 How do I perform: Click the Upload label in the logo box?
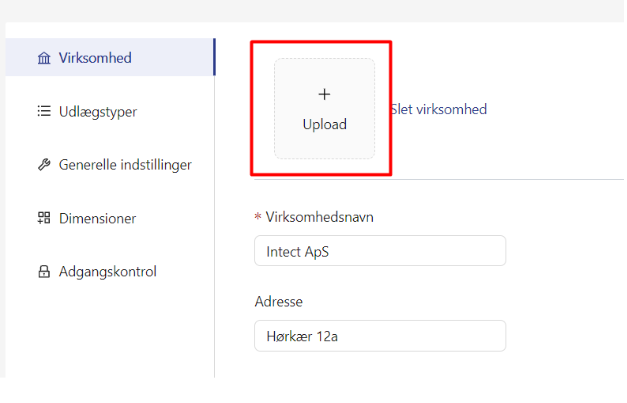(x=325, y=124)
